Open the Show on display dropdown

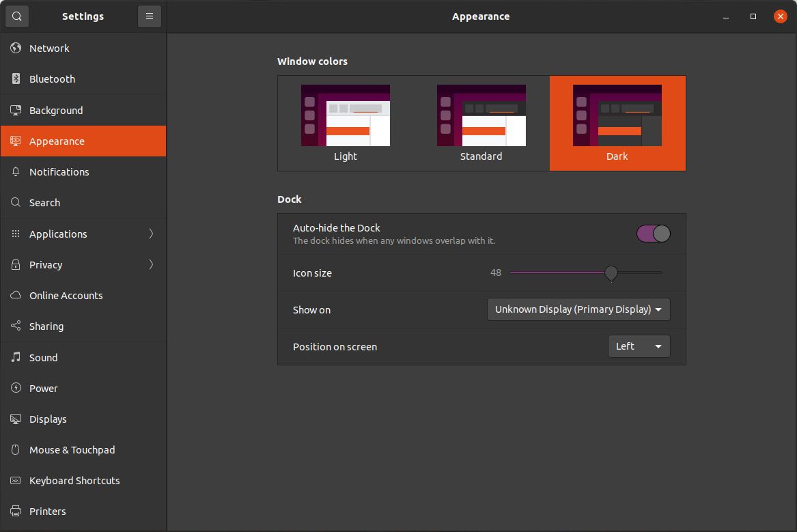tap(578, 309)
